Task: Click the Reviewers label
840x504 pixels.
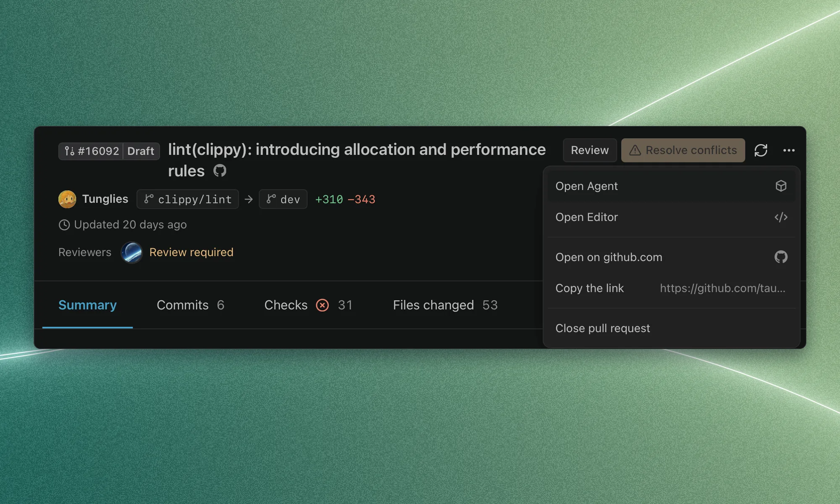Action: (x=85, y=252)
